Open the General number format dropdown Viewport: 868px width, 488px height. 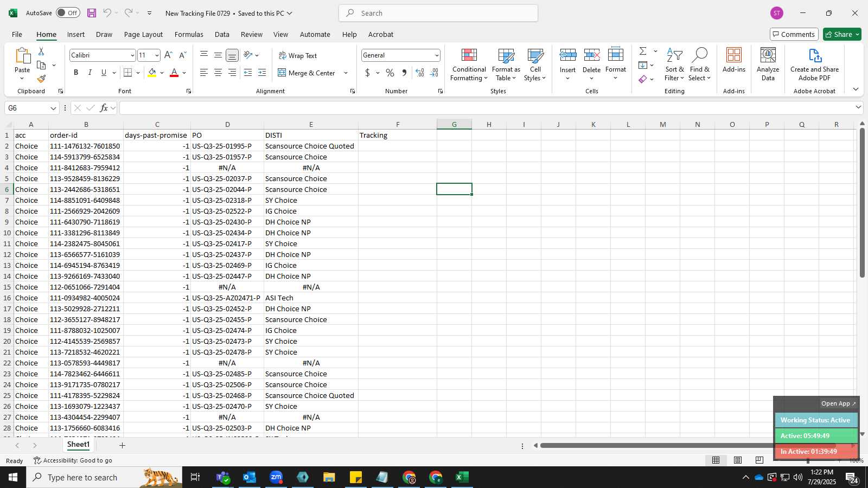(436, 55)
